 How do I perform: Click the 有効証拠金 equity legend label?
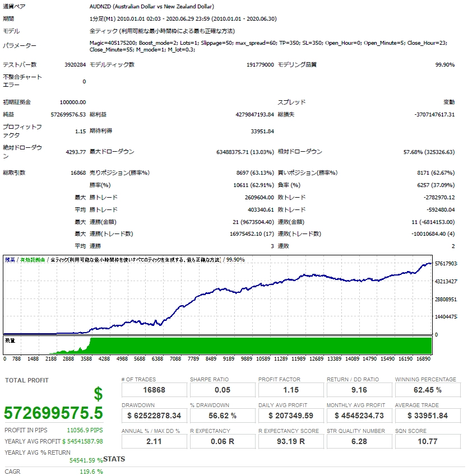[33, 259]
